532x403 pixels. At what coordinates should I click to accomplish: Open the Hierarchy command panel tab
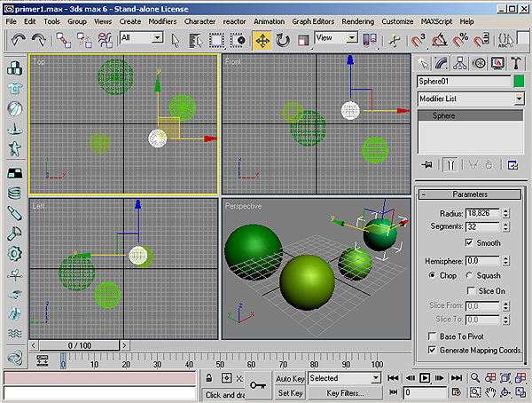pos(461,62)
